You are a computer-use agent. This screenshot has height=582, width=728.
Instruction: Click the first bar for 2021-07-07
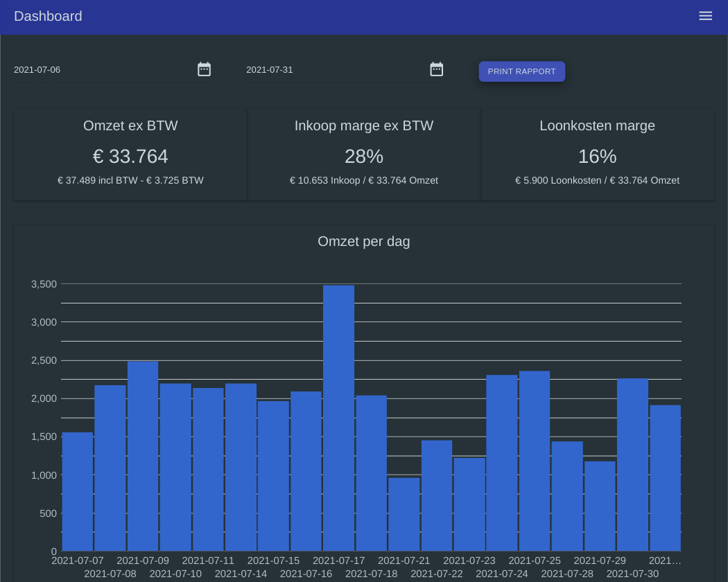[x=78, y=492]
